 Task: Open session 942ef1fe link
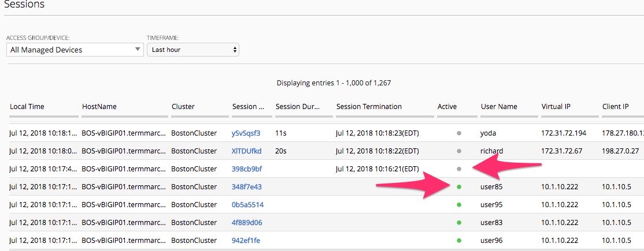pos(247,241)
